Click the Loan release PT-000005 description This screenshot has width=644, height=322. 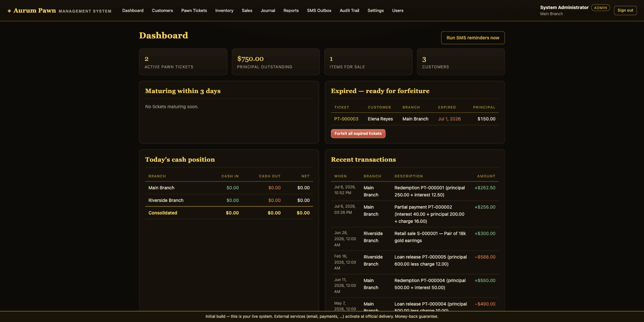point(431,260)
